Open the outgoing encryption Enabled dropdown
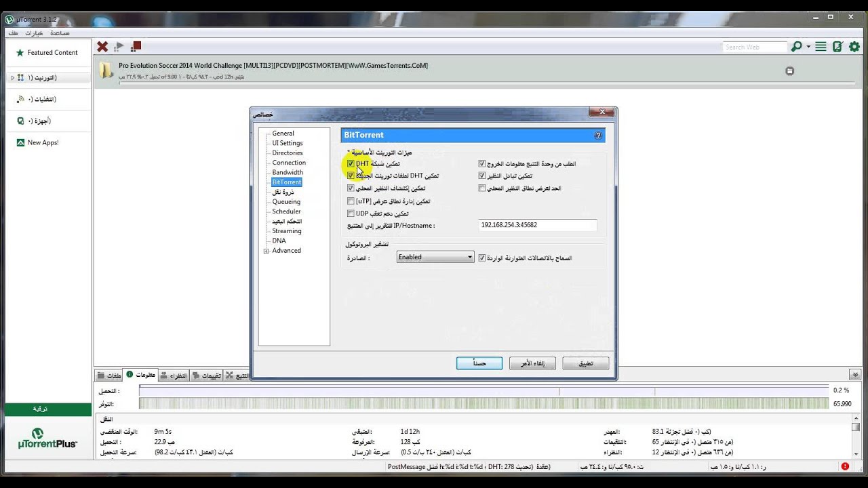The width and height of the screenshot is (868, 488). pyautogui.click(x=435, y=257)
